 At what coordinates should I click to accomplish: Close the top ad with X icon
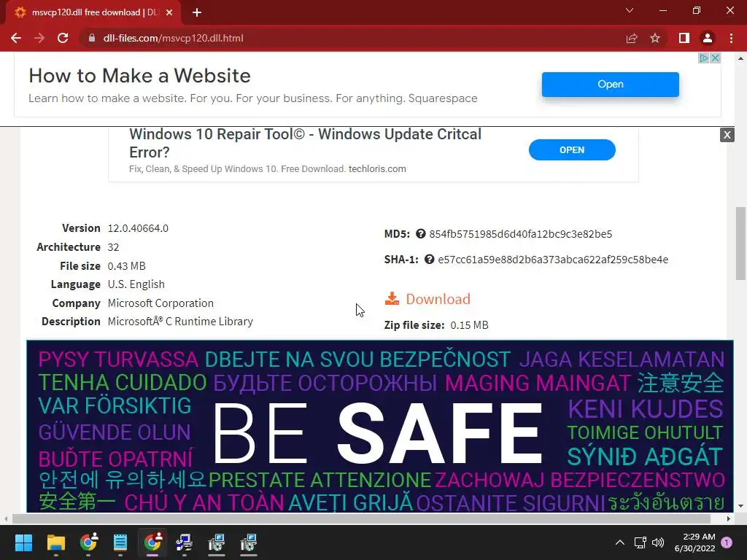(715, 58)
